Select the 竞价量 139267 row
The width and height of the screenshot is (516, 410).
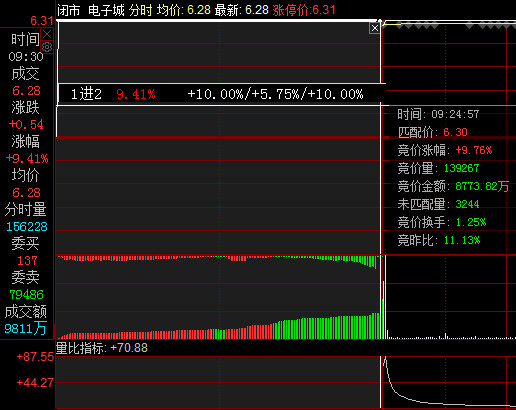pos(438,168)
